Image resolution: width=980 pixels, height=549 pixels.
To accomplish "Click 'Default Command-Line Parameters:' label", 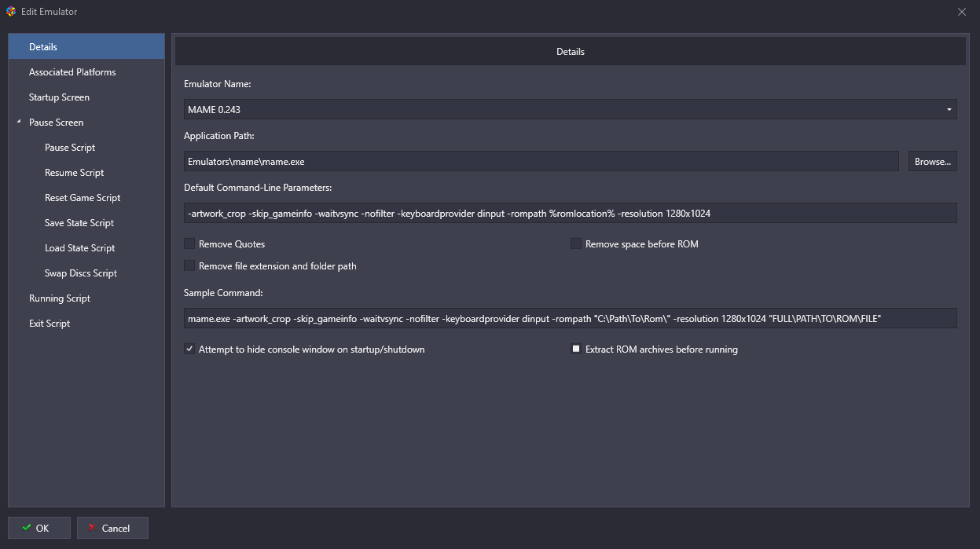I will pyautogui.click(x=259, y=188).
